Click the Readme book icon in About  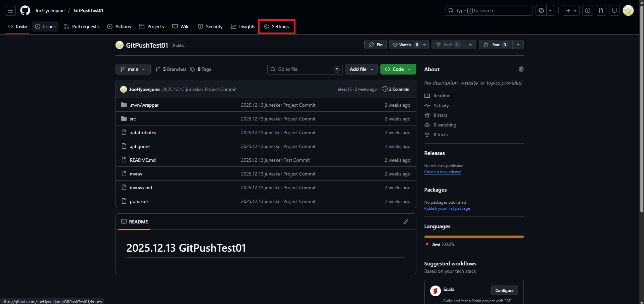click(427, 96)
